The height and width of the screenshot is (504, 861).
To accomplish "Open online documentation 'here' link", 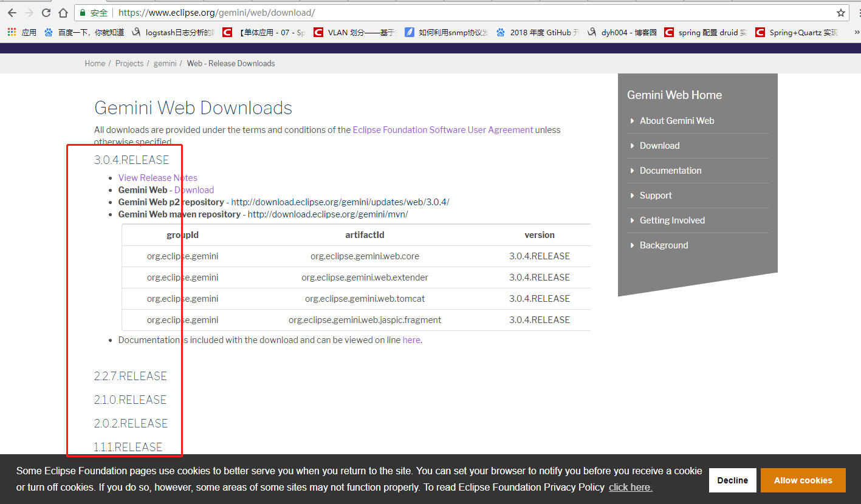I will (411, 340).
